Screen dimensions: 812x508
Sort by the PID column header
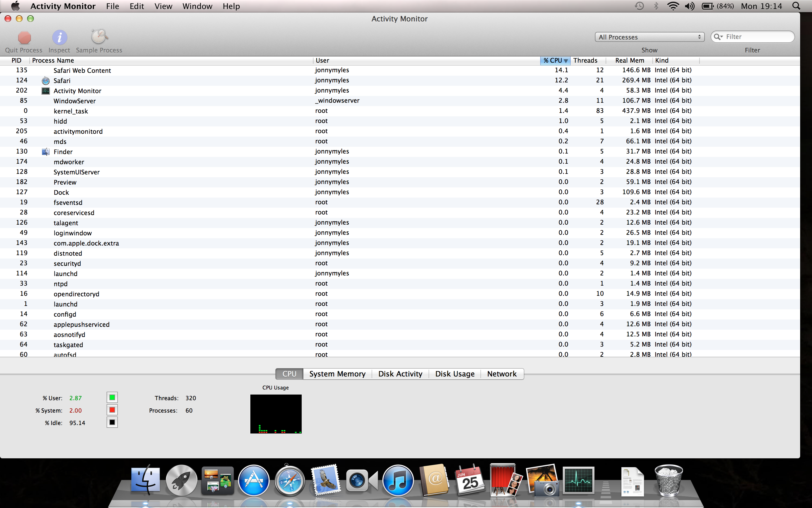pos(16,60)
